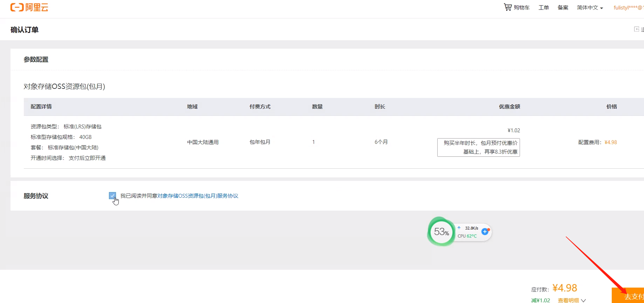Click the 价格 column header
This screenshot has width=644, height=303.
tap(612, 106)
